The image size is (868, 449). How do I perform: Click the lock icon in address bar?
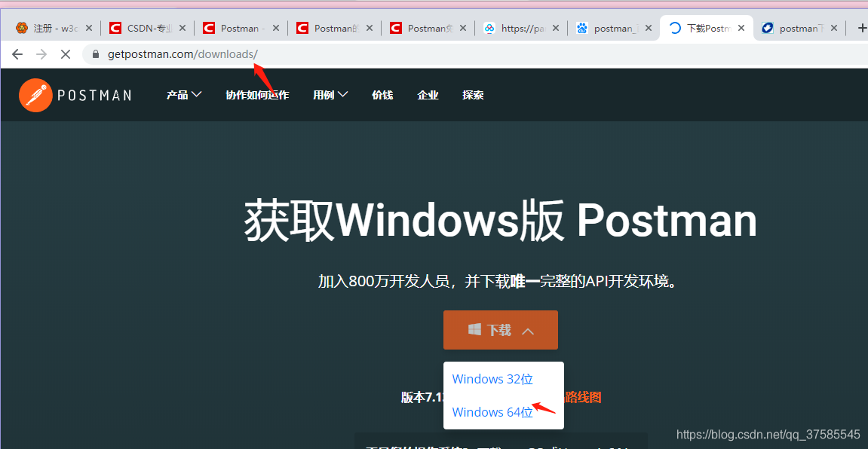(x=96, y=54)
